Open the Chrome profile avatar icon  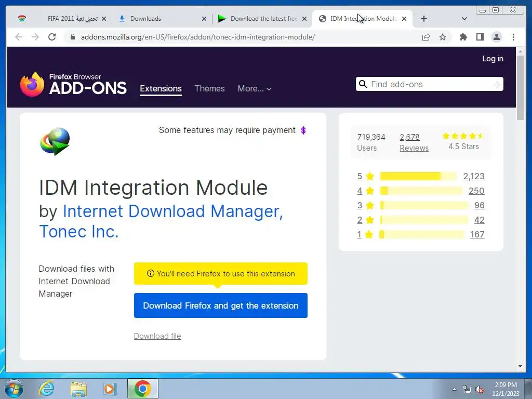click(x=496, y=37)
